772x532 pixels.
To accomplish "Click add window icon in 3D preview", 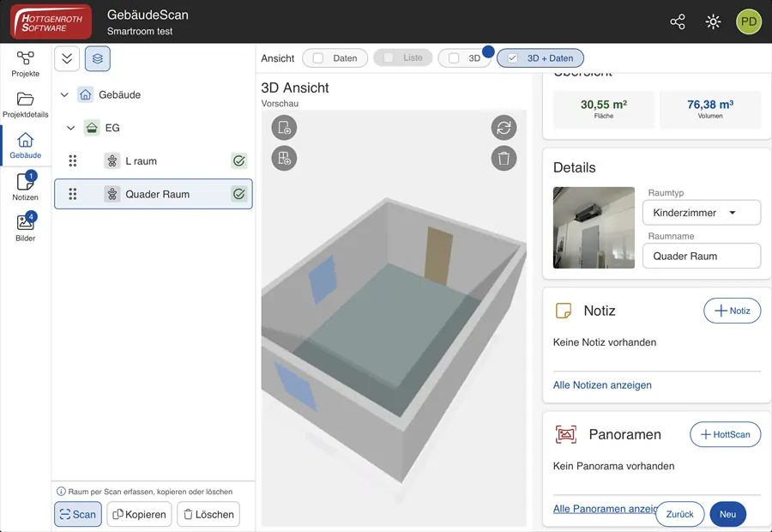I will pos(284,158).
